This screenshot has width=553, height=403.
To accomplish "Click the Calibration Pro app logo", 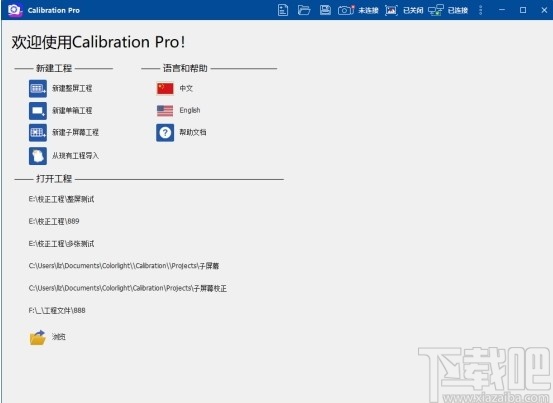I will tap(15, 10).
